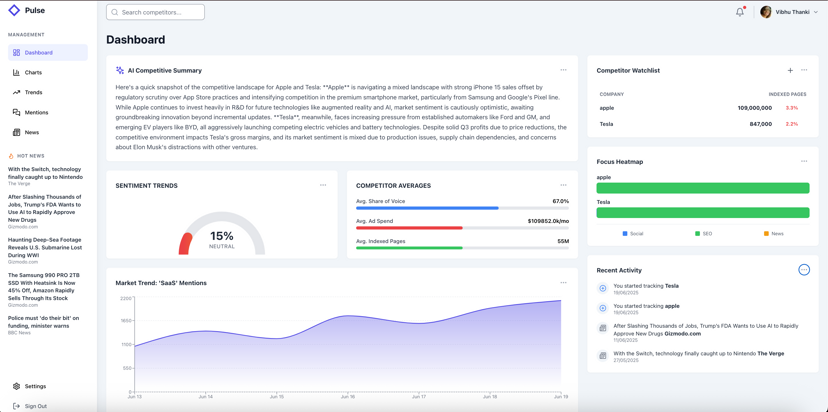The width and height of the screenshot is (828, 412).
Task: Select the apple watchlist row
Action: (x=703, y=108)
